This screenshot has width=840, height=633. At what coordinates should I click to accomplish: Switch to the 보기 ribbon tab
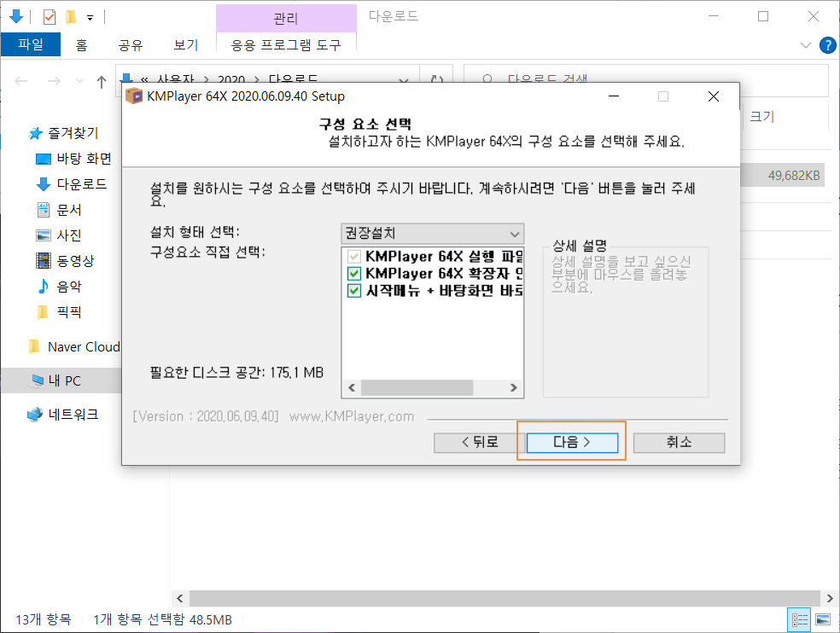coord(186,45)
